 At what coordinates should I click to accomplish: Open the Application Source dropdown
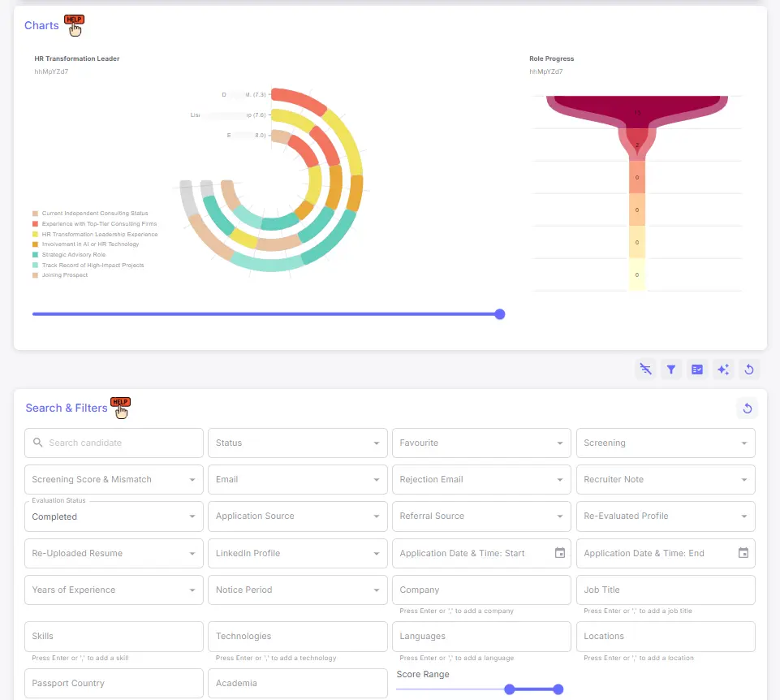(298, 516)
